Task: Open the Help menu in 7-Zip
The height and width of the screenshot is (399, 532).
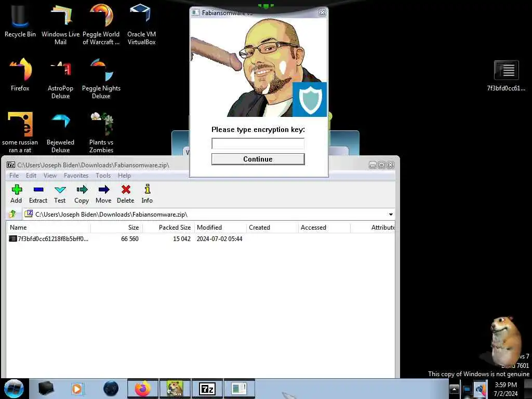Action: coord(124,176)
